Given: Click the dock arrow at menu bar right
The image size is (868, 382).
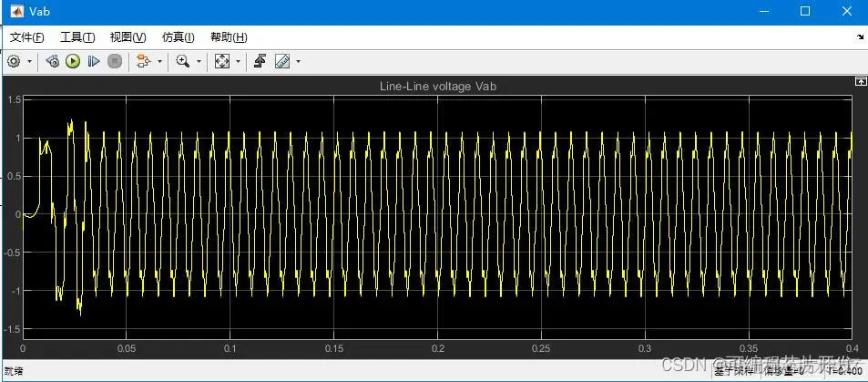Looking at the screenshot, I should (x=859, y=37).
